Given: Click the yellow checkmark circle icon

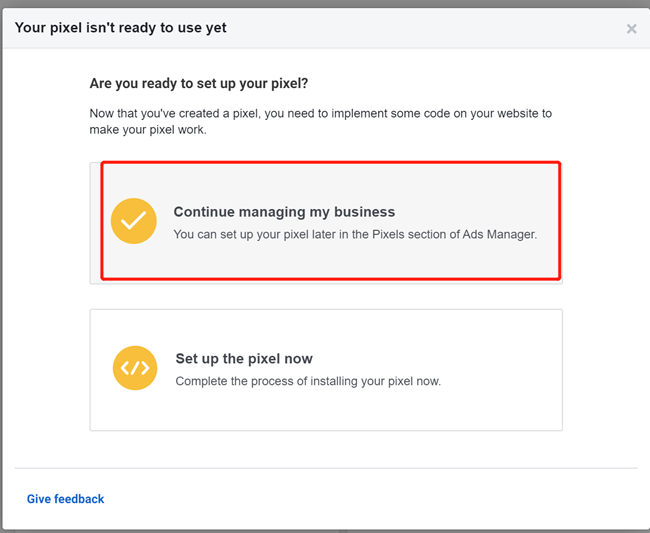Looking at the screenshot, I should coord(133,221).
